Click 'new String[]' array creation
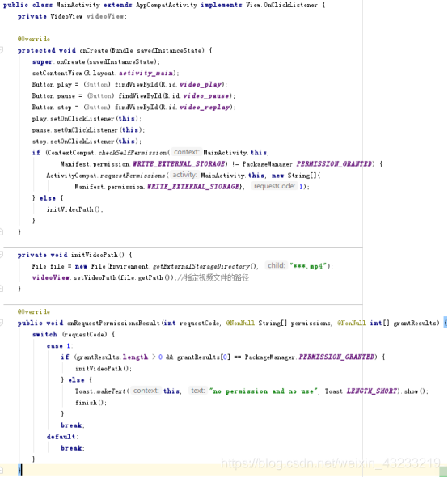 294,176
